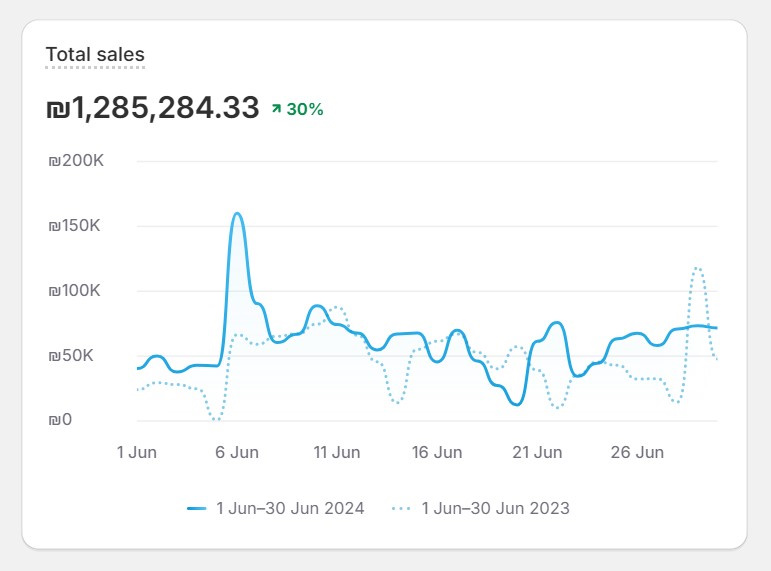Screen dimensions: 771x571
Task: Click the ₪150K y-axis label
Action: [x=75, y=226]
